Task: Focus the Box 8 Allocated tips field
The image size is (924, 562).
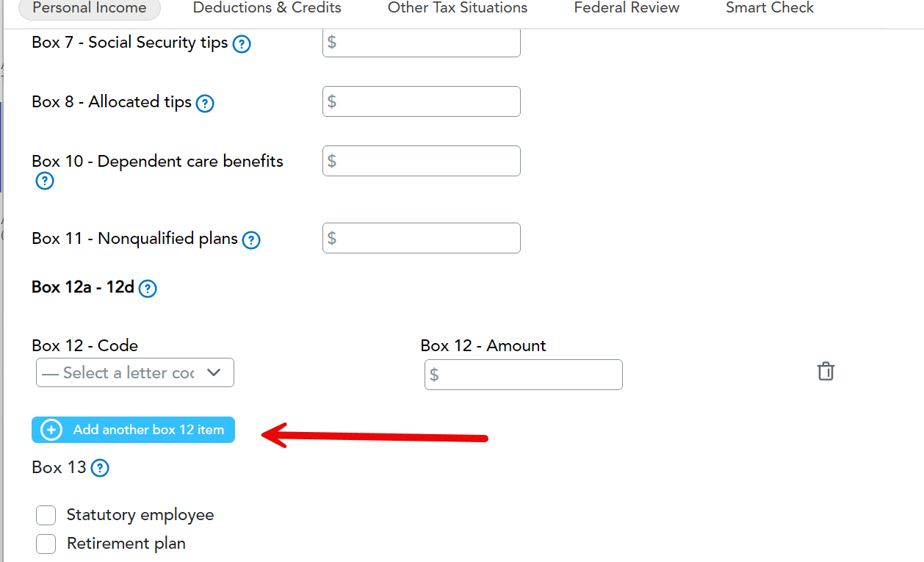Action: coord(422,101)
